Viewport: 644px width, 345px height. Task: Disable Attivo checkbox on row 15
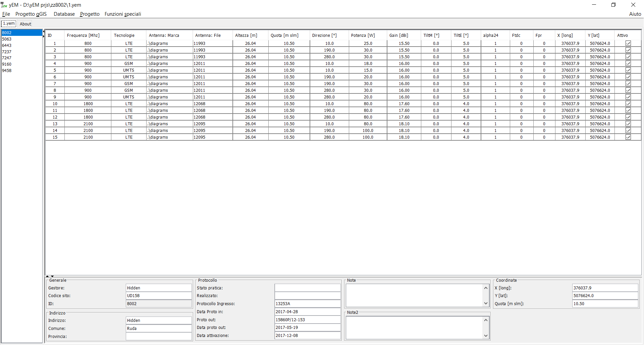point(628,137)
